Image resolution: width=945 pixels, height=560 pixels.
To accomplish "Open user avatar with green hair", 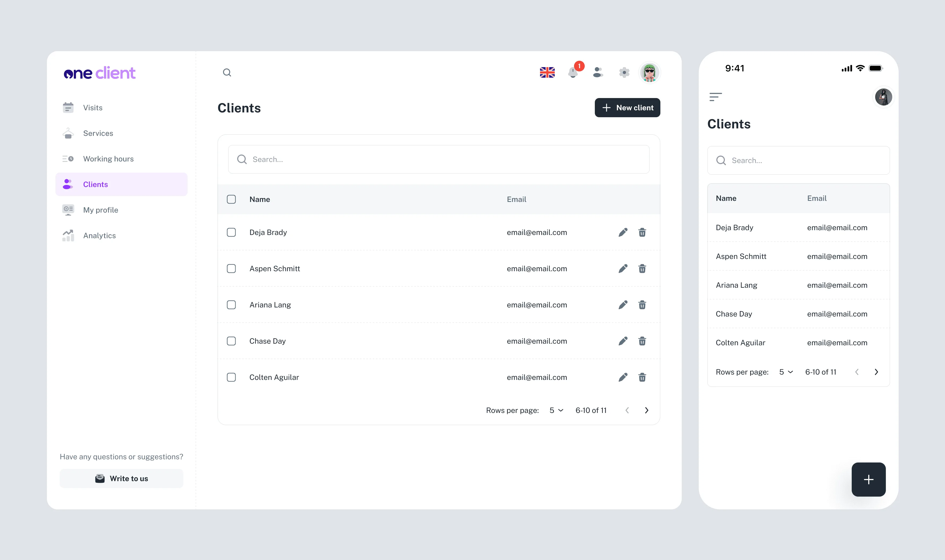I will point(649,72).
